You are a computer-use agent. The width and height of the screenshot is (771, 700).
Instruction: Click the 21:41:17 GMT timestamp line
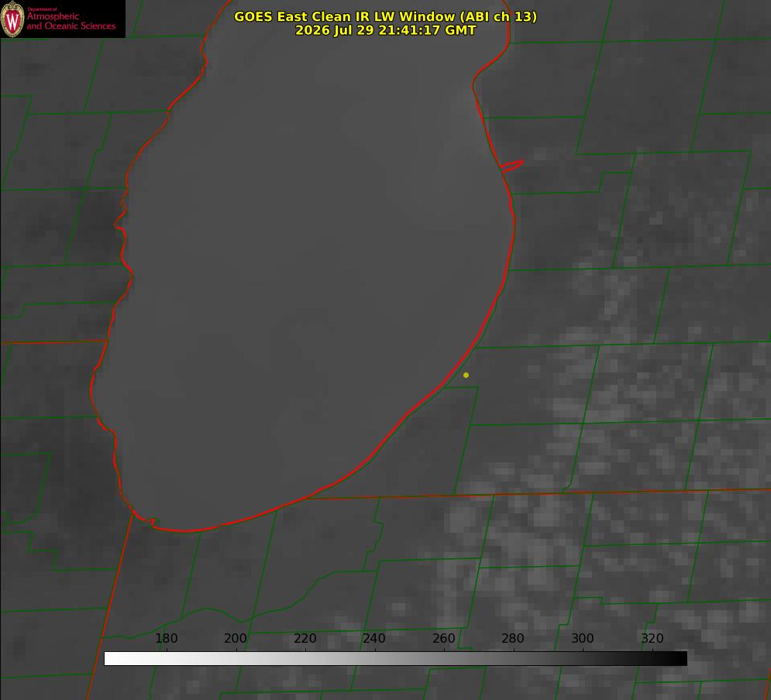(385, 30)
